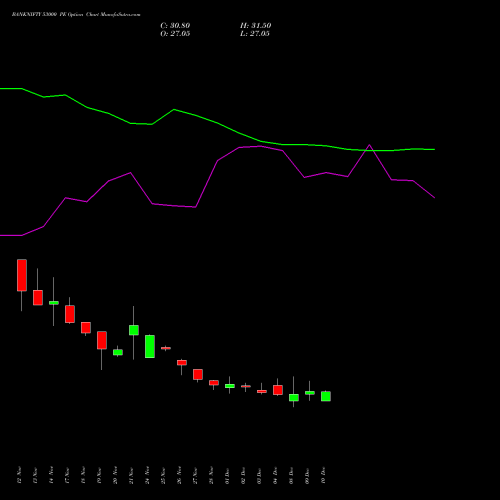Viewport: 500px width, 500px height.
Task: Click the 20 Nov date label
Action: coord(115,475)
